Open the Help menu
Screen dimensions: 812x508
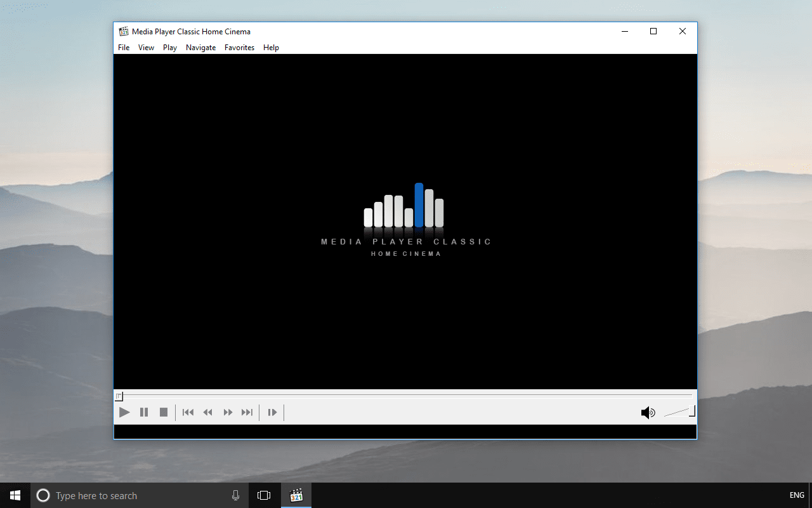pos(271,48)
